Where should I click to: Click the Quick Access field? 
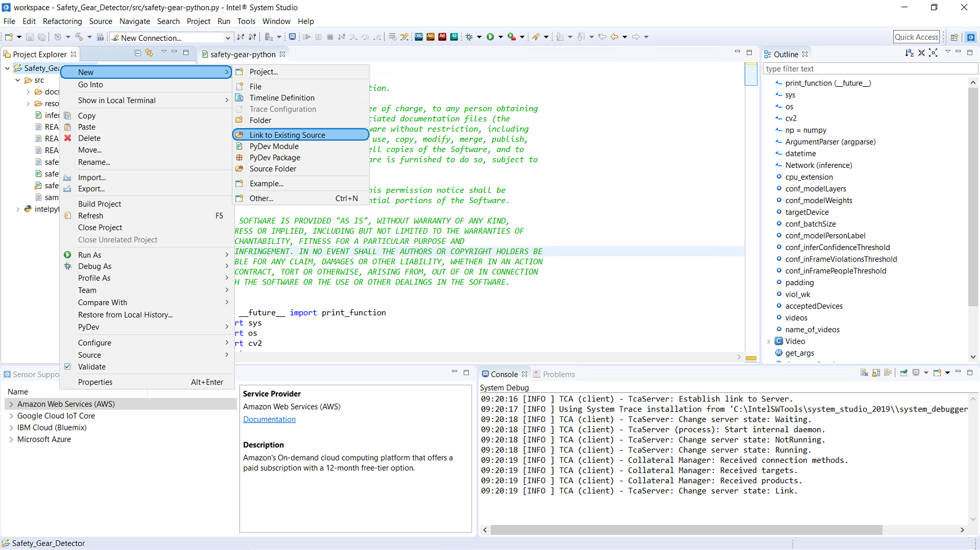tap(916, 37)
